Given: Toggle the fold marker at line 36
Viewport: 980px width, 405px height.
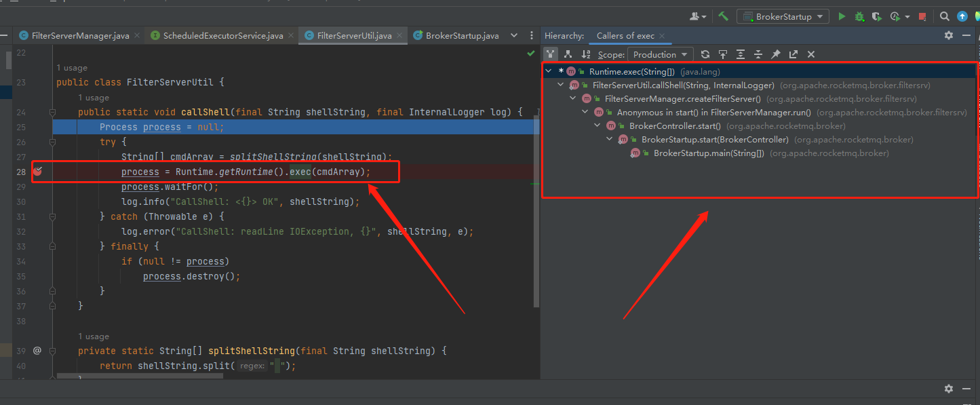Looking at the screenshot, I should (x=52, y=291).
